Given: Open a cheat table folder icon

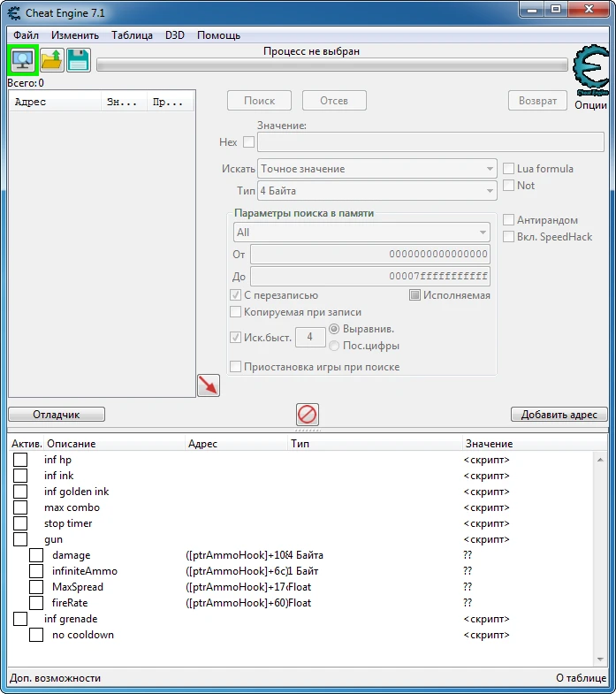Looking at the screenshot, I should click(52, 60).
